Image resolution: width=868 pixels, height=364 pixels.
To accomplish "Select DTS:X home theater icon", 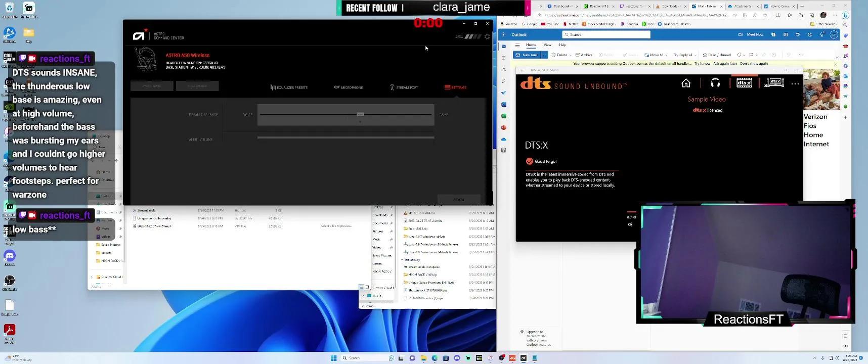I will click(773, 82).
